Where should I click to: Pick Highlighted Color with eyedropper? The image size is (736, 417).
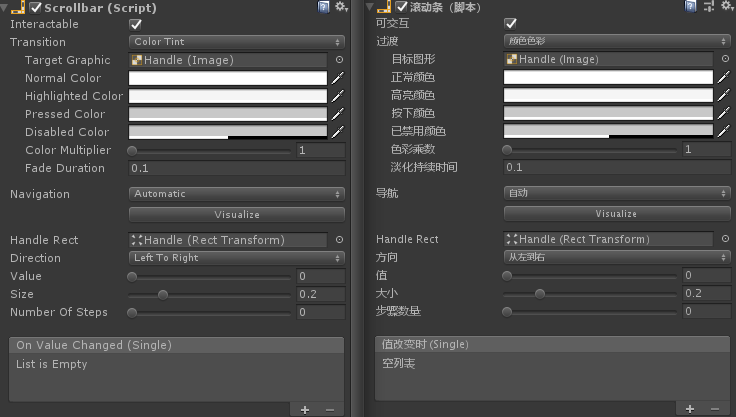(337, 96)
